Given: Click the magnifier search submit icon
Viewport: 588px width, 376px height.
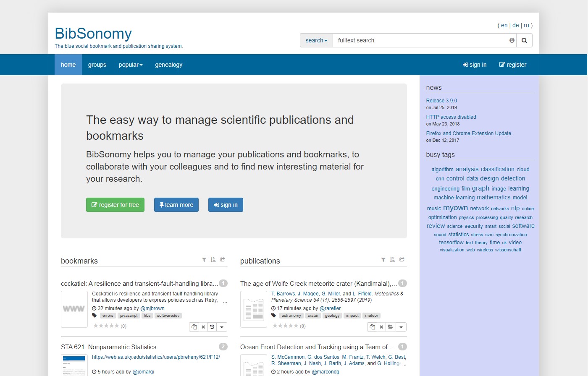Looking at the screenshot, I should click(524, 40).
